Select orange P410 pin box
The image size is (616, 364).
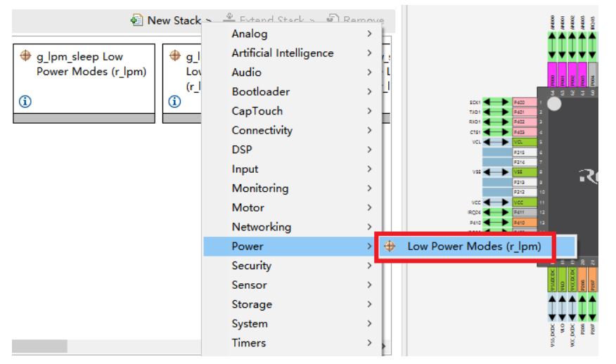pos(525,222)
